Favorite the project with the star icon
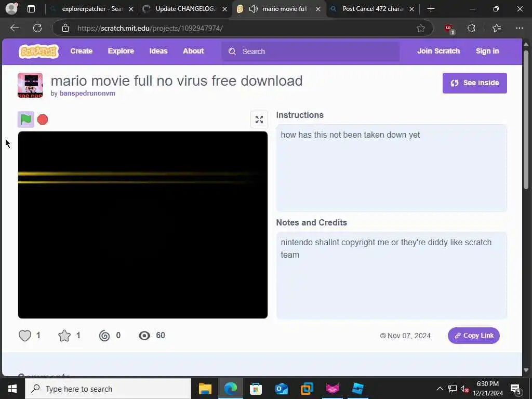Viewport: 532px width, 399px height. click(64, 336)
